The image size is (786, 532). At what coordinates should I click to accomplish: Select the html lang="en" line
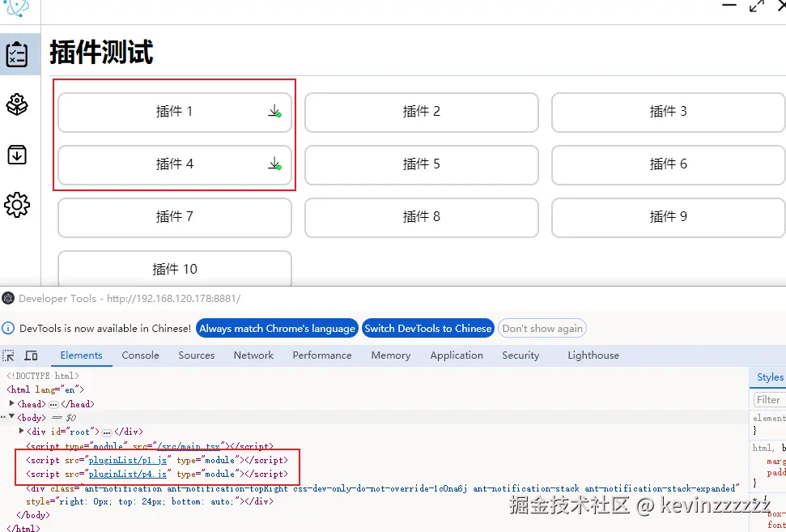pyautogui.click(x=45, y=389)
